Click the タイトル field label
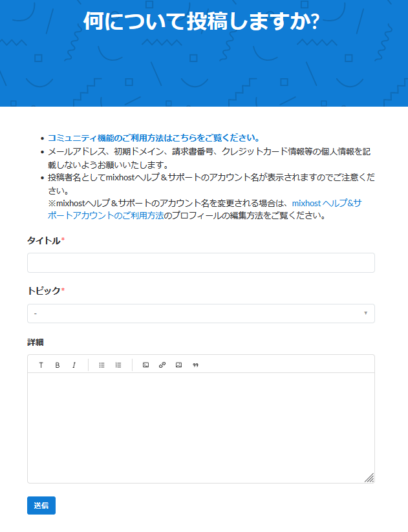408x532 pixels. (44, 240)
